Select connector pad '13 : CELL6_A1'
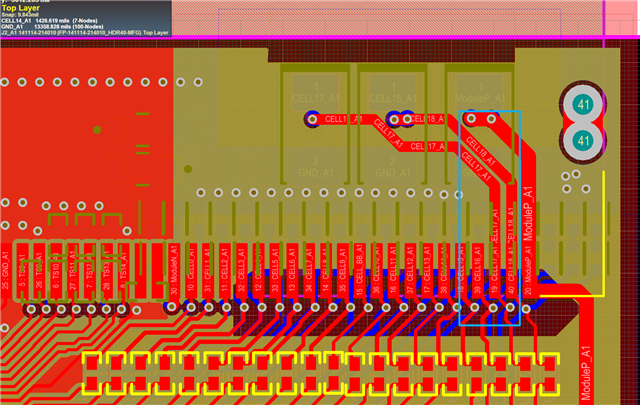The height and width of the screenshot is (405, 640). (x=292, y=271)
